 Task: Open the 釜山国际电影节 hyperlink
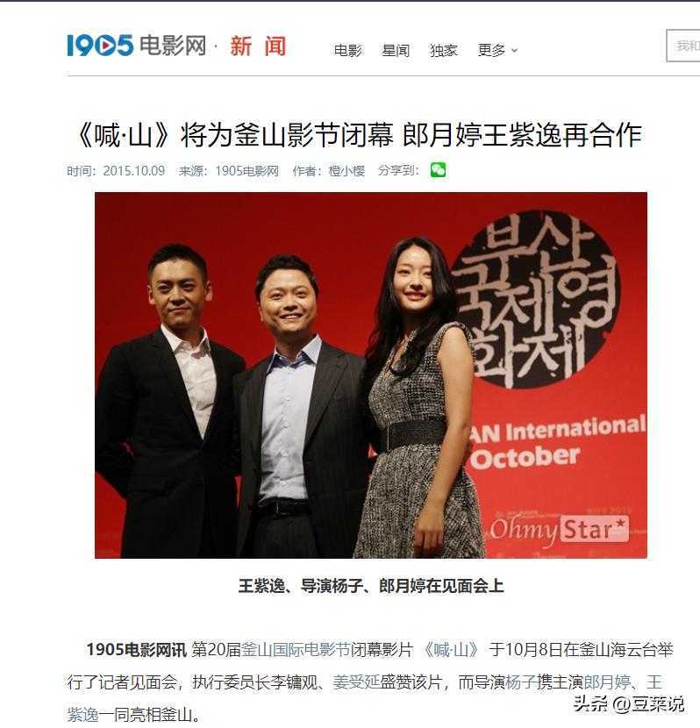point(296,650)
